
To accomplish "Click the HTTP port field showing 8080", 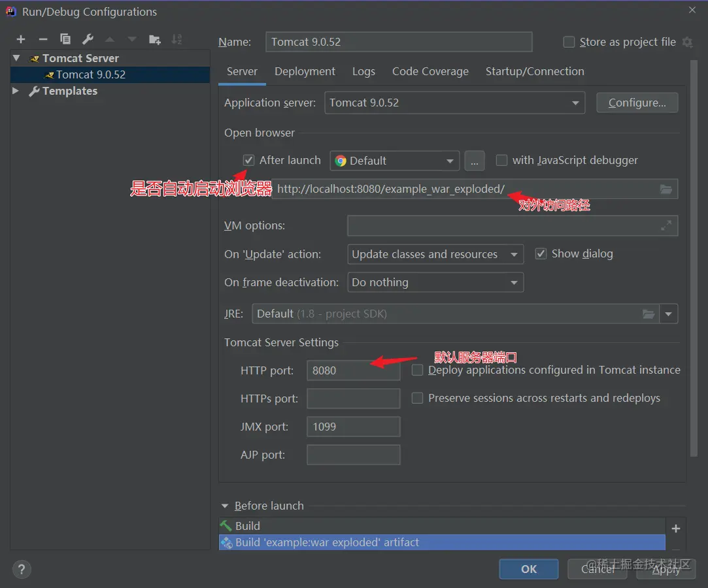I will pyautogui.click(x=354, y=370).
